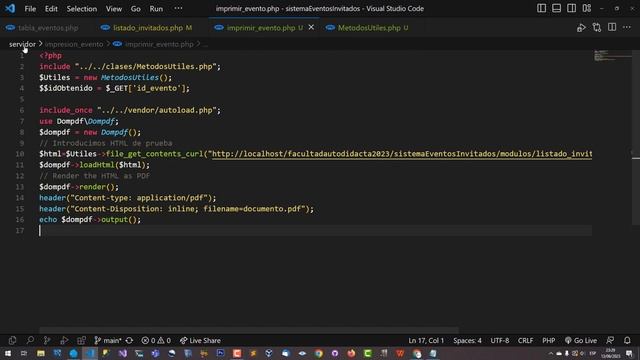Start the Go Live server
640x360 pixels.
pyautogui.click(x=581, y=340)
